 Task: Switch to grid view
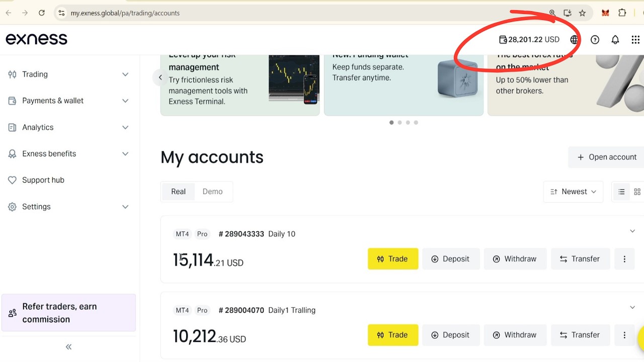click(x=637, y=192)
